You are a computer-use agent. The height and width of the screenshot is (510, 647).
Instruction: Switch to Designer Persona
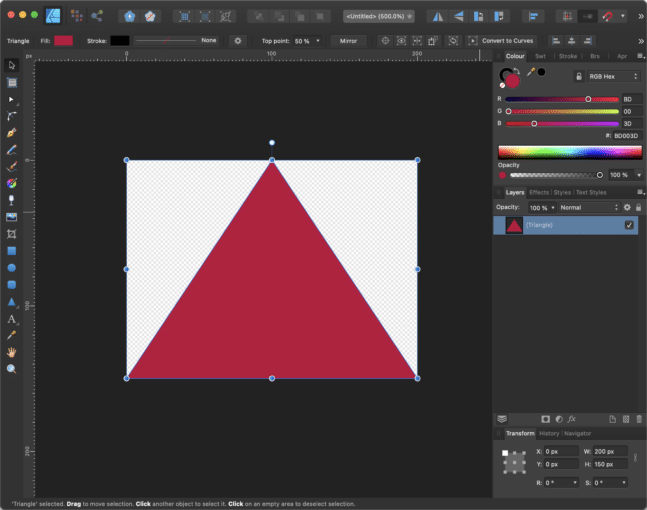(x=53, y=16)
